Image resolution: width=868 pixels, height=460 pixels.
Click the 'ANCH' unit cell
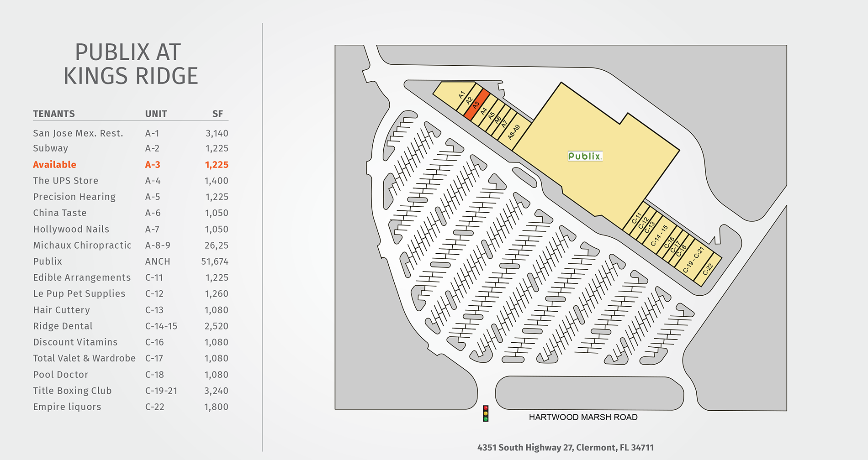point(158,261)
